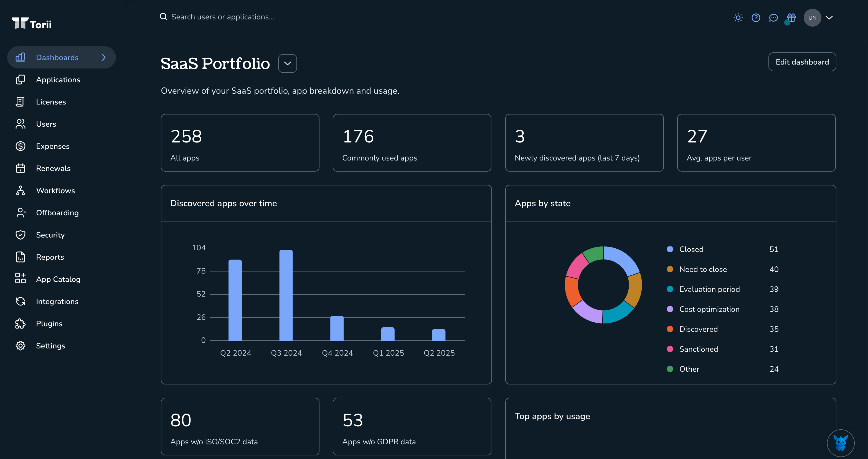Open Apps w/o ISO/SOC2 data card
Screen dimensions: 868x459
point(240,426)
